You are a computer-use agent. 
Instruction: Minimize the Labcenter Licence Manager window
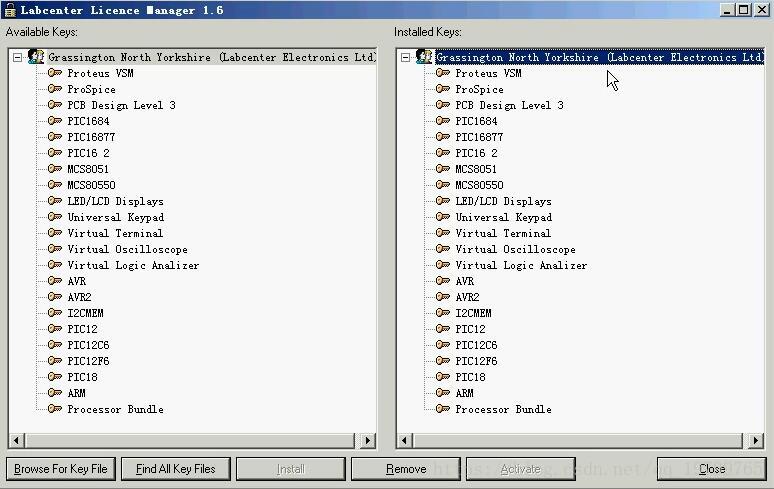tap(727, 9)
